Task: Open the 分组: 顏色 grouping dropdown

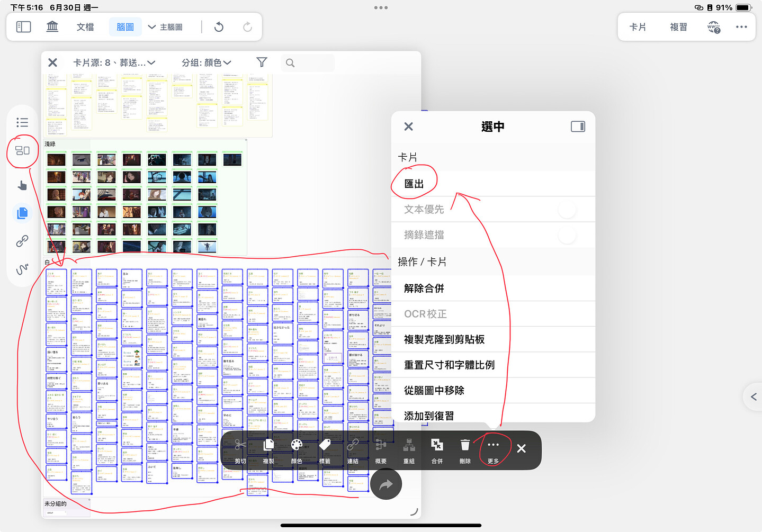Action: [207, 62]
